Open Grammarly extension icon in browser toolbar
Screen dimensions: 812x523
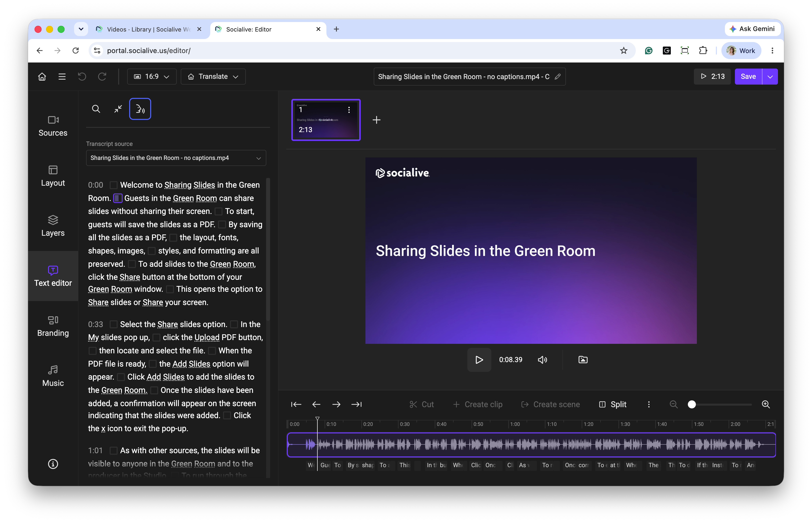point(648,51)
